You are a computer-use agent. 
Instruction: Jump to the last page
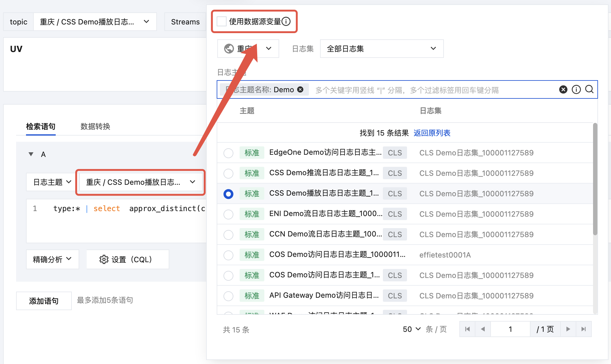coord(583,329)
